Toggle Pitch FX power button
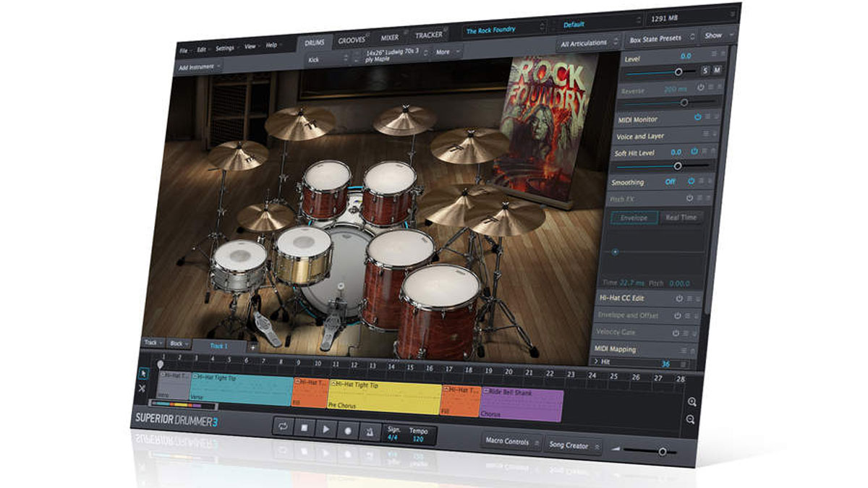 pyautogui.click(x=689, y=197)
